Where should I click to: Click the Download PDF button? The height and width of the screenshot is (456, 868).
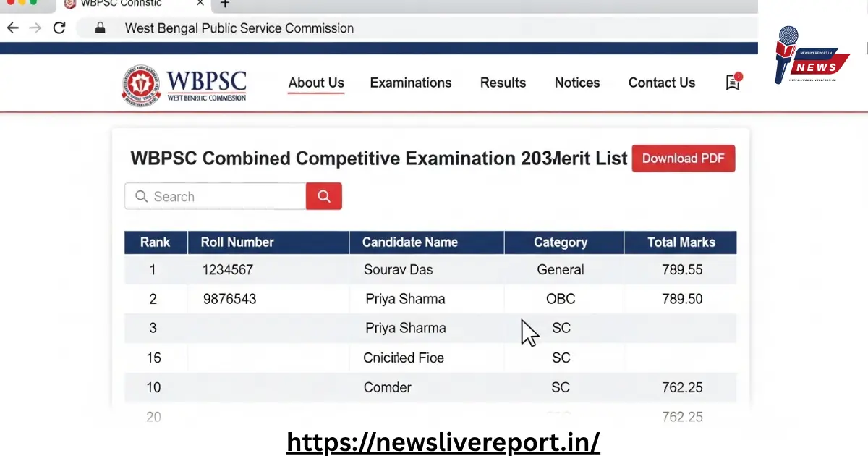click(683, 158)
